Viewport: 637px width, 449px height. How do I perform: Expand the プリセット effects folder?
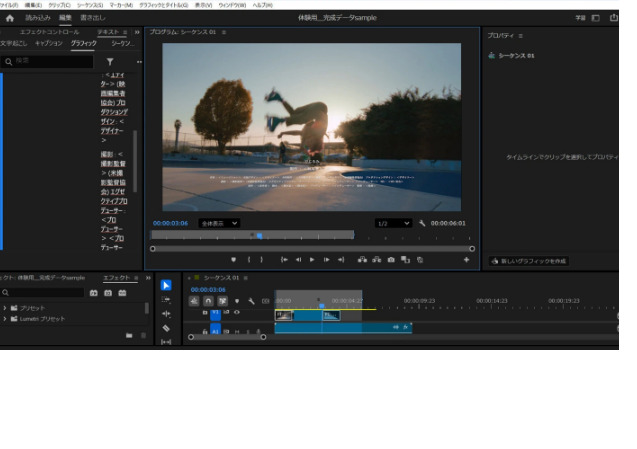tap(5, 308)
